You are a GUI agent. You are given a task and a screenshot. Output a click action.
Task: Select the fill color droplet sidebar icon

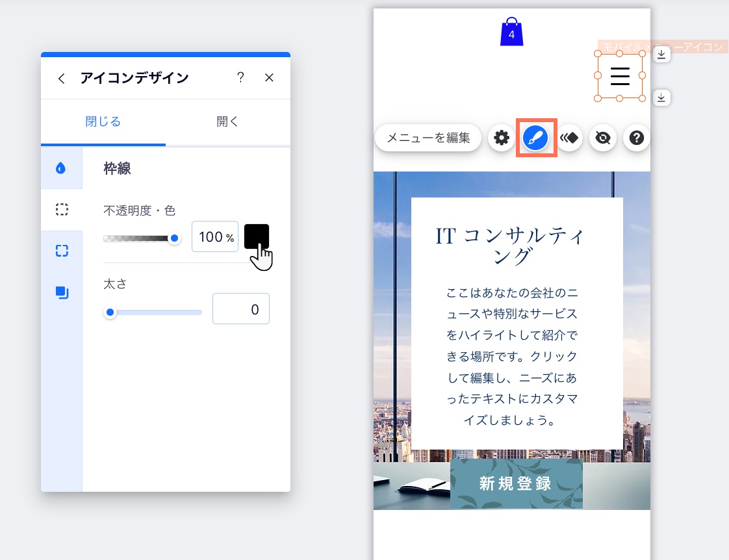point(61,168)
